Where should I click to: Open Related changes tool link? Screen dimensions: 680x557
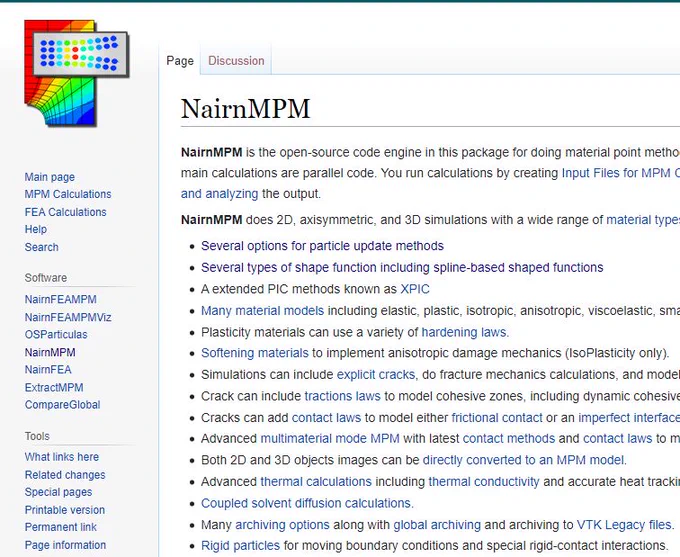click(x=65, y=475)
